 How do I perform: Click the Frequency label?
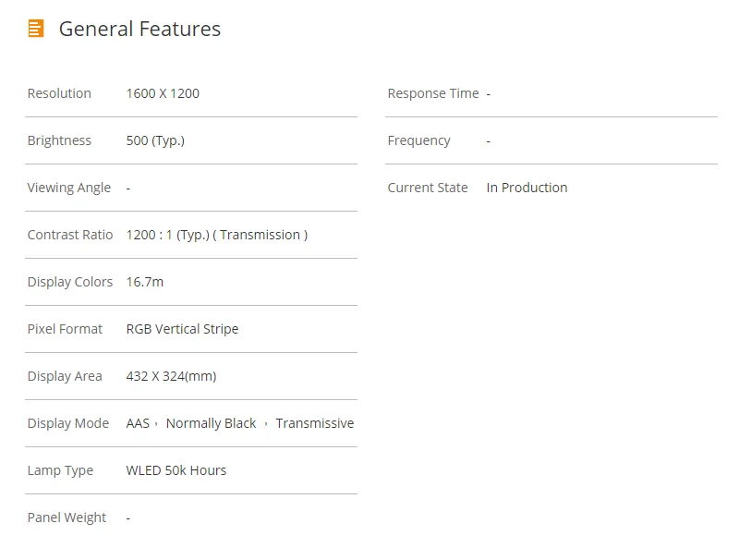(x=418, y=140)
